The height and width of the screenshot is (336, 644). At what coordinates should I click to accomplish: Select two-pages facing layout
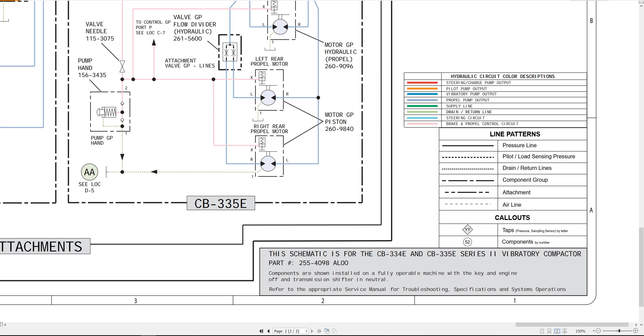click(x=557, y=331)
